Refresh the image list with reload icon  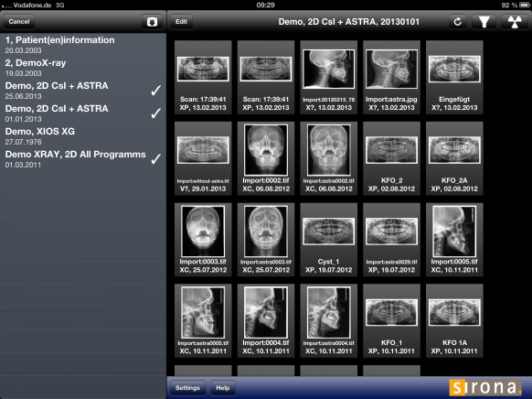[457, 22]
